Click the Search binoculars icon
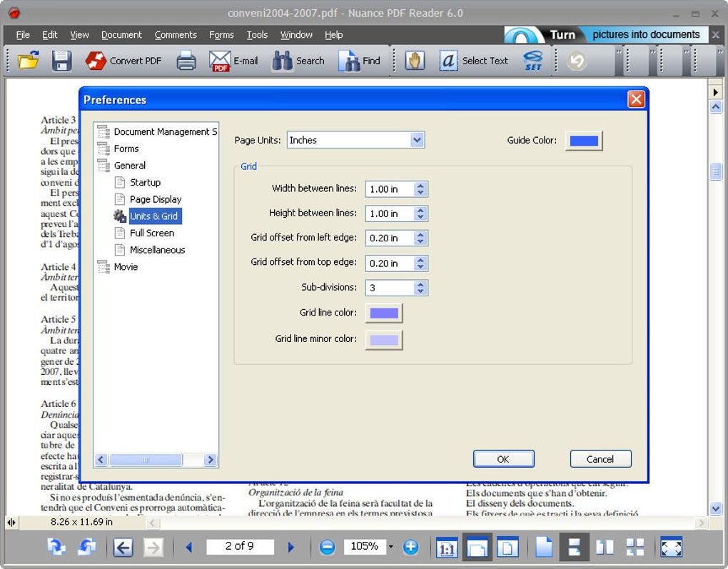Screen dimensions: 728x569 click(x=283, y=61)
